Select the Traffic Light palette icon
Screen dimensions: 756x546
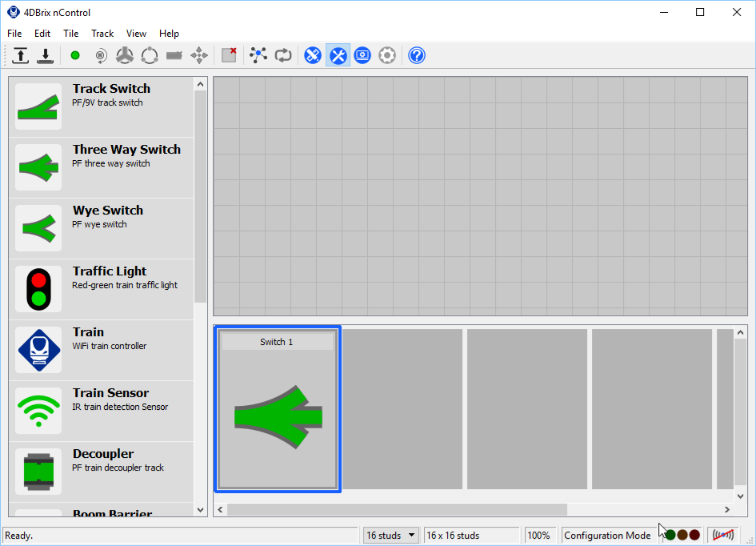pos(38,289)
